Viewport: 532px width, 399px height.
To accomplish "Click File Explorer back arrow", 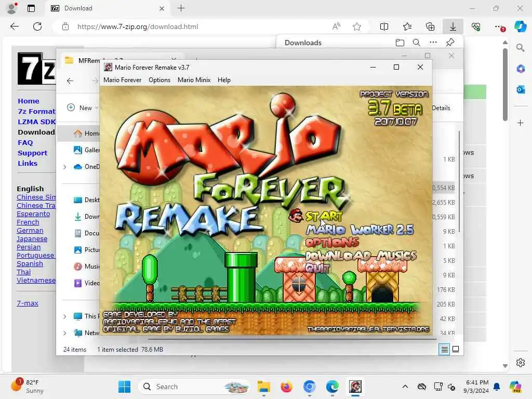I will (x=70, y=81).
